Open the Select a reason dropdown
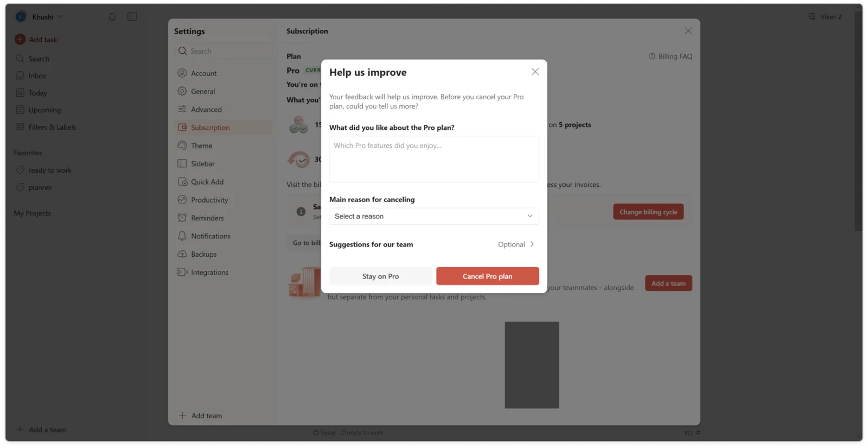 434,216
